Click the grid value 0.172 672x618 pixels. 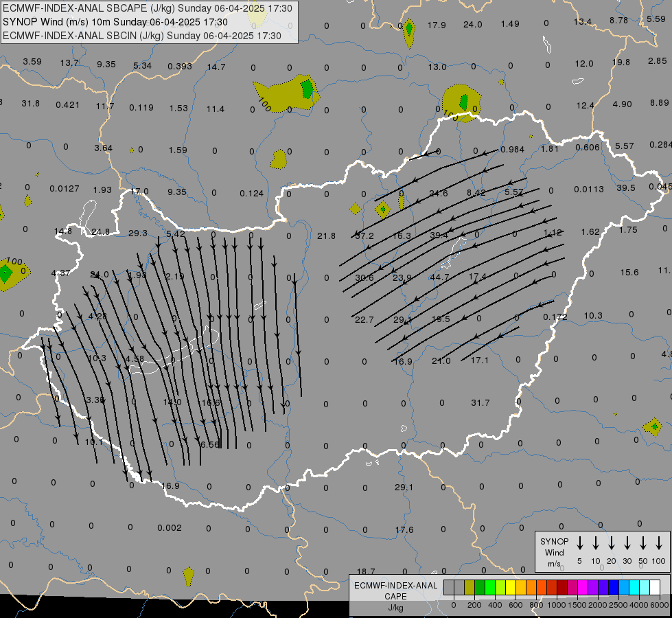tap(555, 317)
